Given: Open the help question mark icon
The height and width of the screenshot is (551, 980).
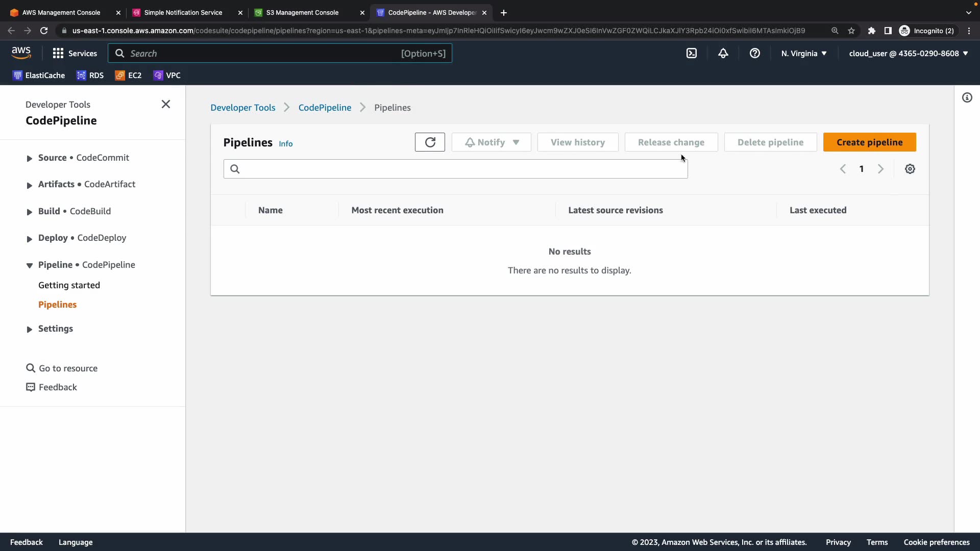Looking at the screenshot, I should pos(755,53).
